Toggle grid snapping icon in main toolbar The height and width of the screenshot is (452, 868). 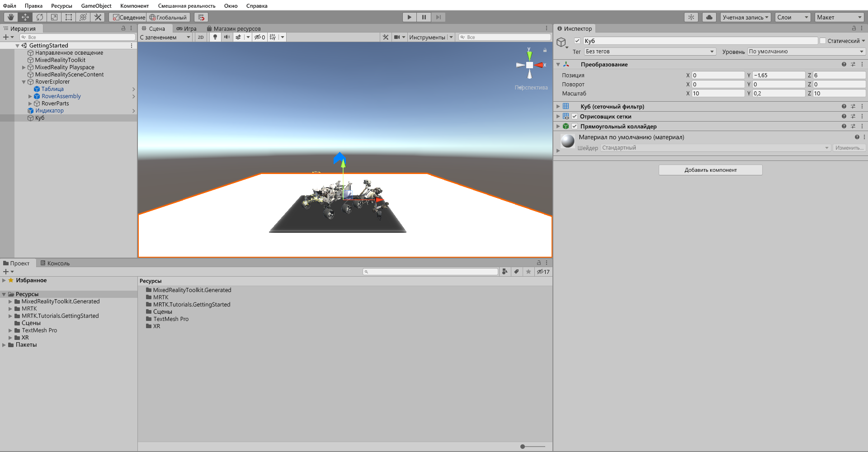click(201, 17)
